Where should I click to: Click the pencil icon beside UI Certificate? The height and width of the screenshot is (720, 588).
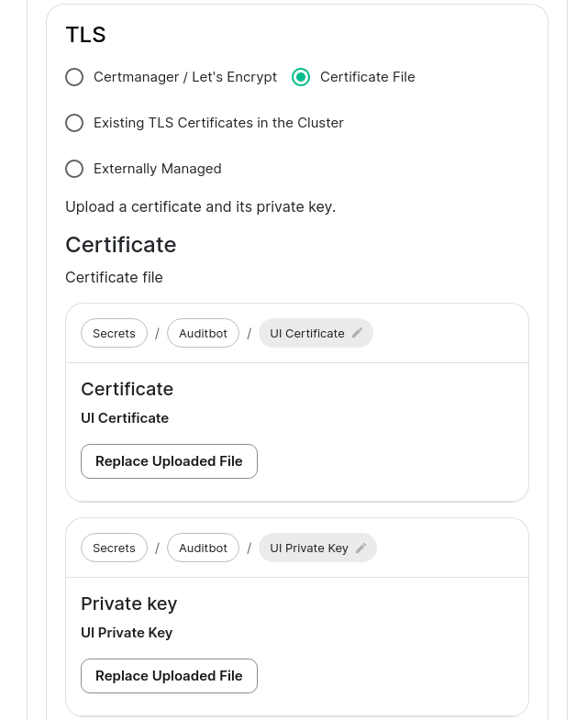click(358, 333)
